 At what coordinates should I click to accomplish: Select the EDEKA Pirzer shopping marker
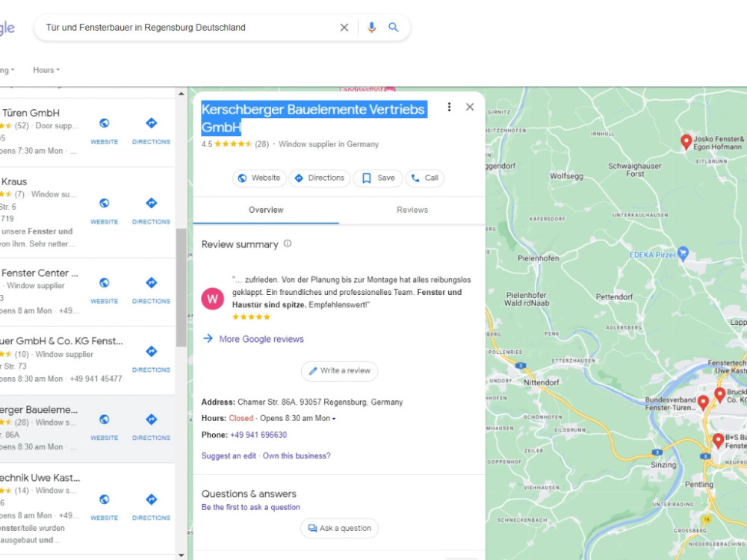pos(683,254)
